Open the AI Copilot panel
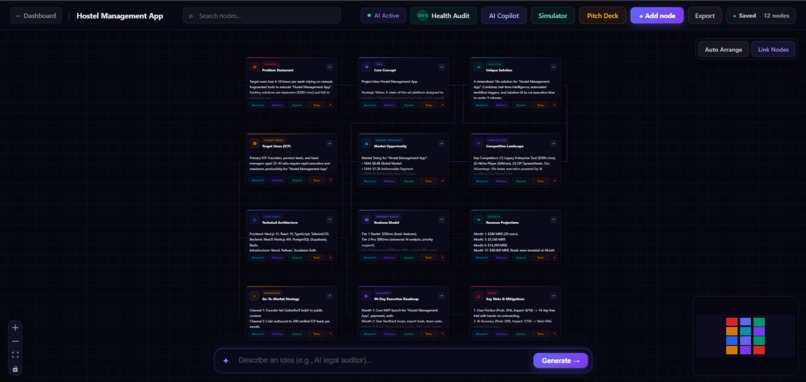 coord(504,15)
